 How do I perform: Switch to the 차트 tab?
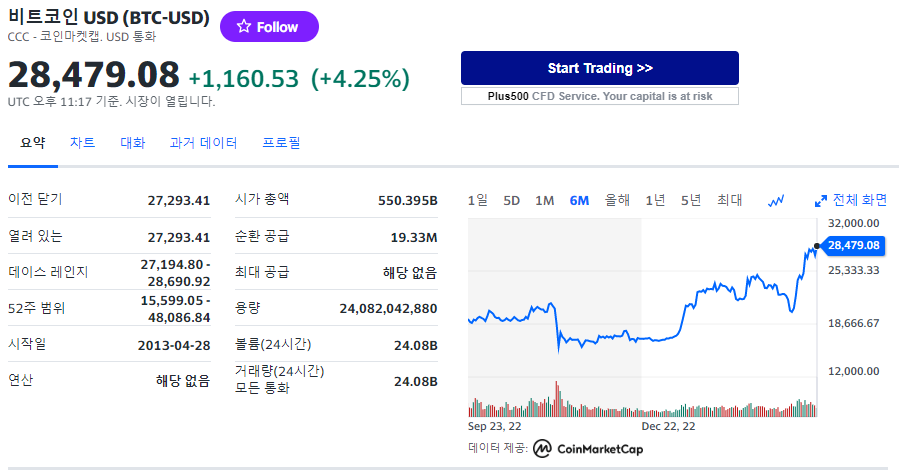[x=83, y=143]
